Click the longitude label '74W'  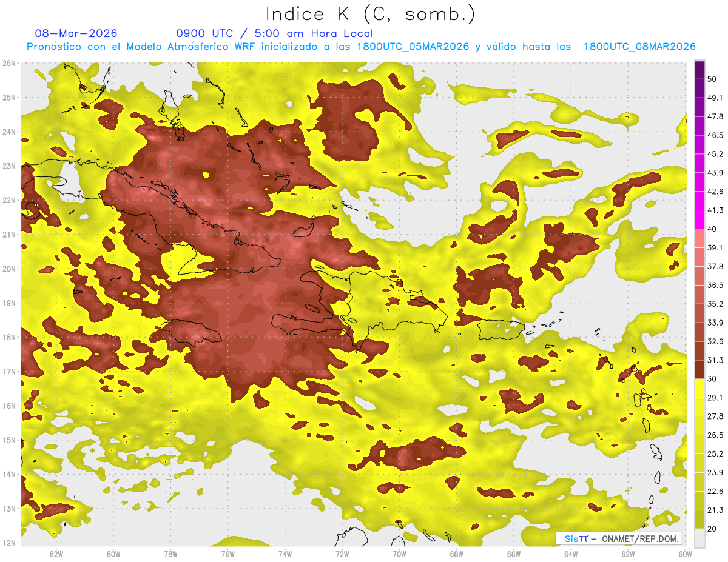click(285, 554)
